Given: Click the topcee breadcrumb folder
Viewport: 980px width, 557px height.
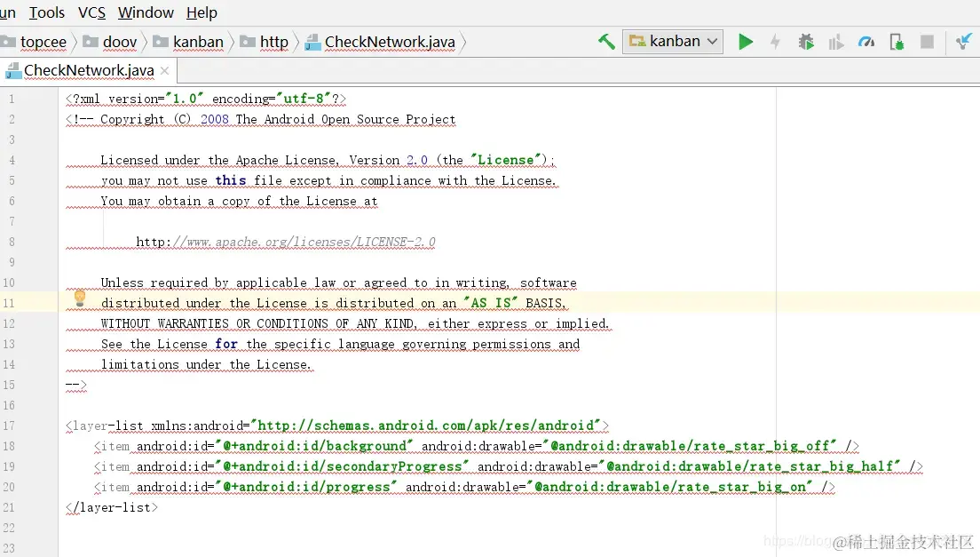Looking at the screenshot, I should click(x=35, y=42).
